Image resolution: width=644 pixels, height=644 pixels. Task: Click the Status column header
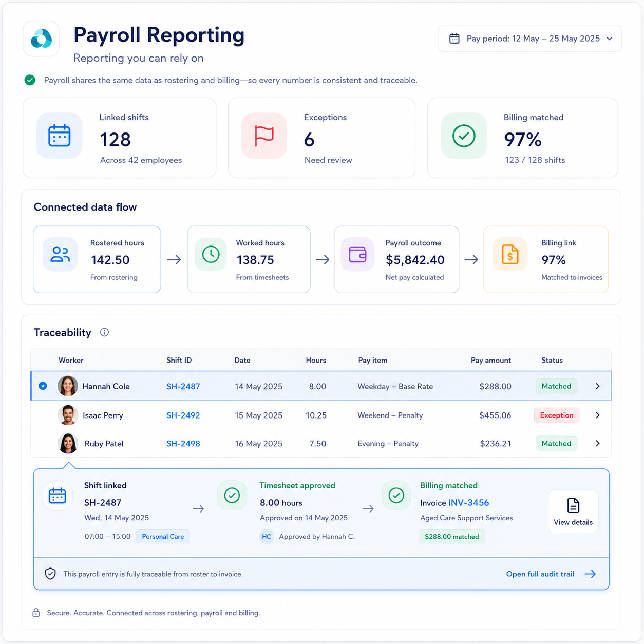pyautogui.click(x=552, y=360)
